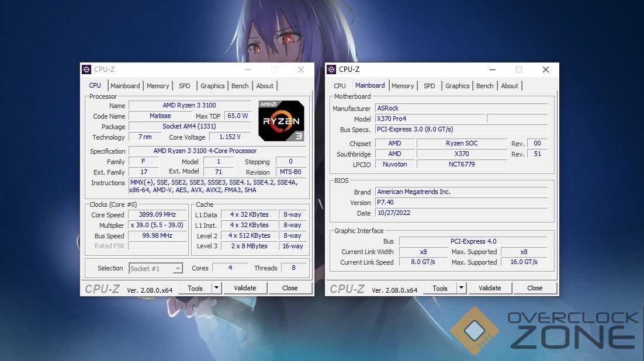This screenshot has width=644, height=361.
Task: Click Model value 'X370 Pro4'
Action: [x=430, y=119]
